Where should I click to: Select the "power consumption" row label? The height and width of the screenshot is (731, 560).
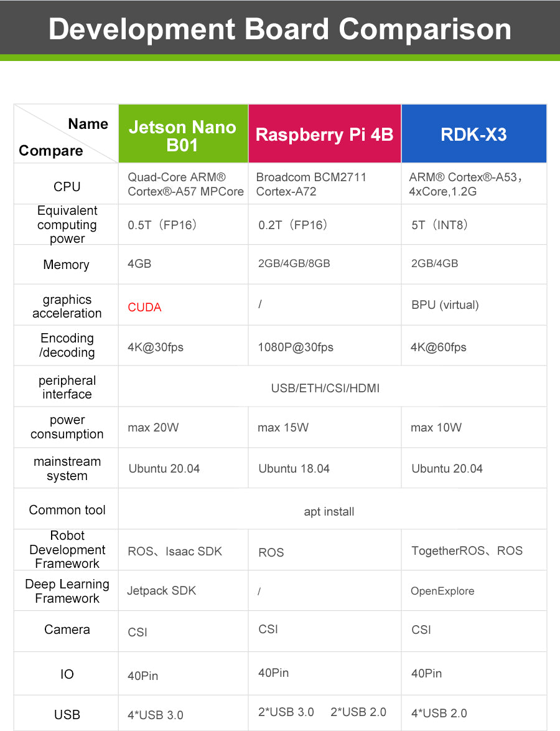click(67, 427)
